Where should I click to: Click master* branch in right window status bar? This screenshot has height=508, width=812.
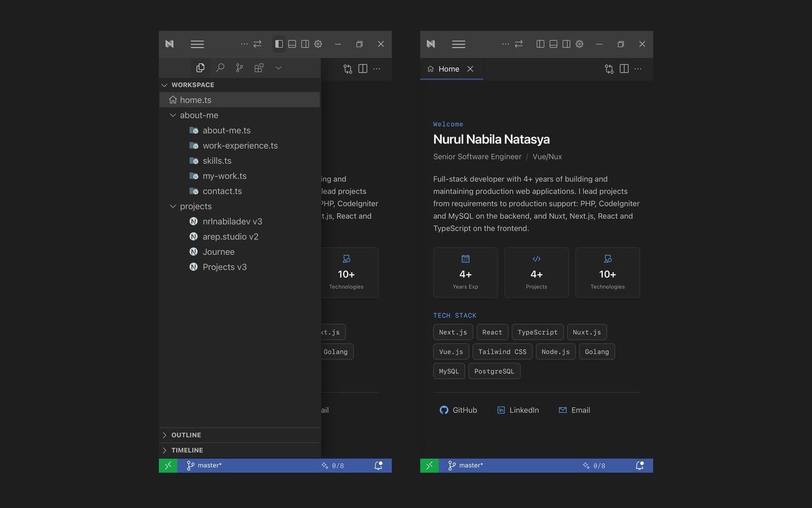[465, 465]
